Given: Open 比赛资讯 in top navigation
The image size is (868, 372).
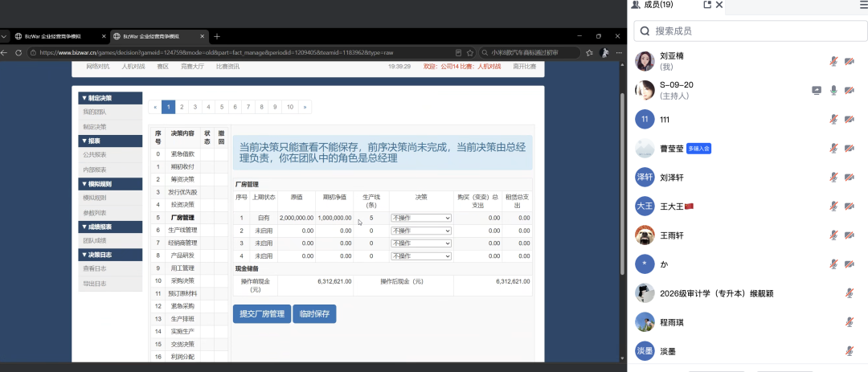Looking at the screenshot, I should (x=227, y=67).
